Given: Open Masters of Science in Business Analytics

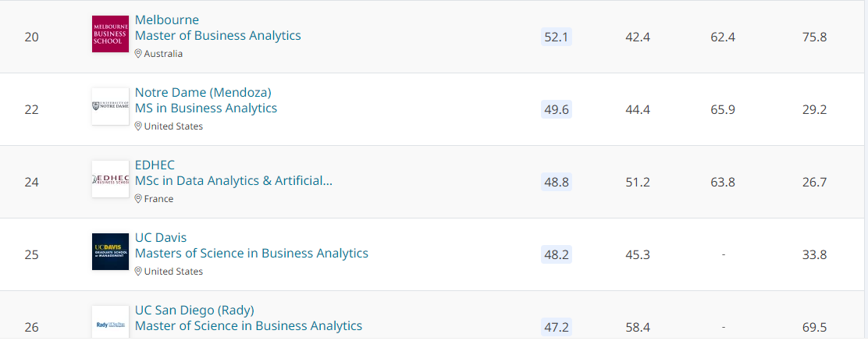Looking at the screenshot, I should (252, 254).
